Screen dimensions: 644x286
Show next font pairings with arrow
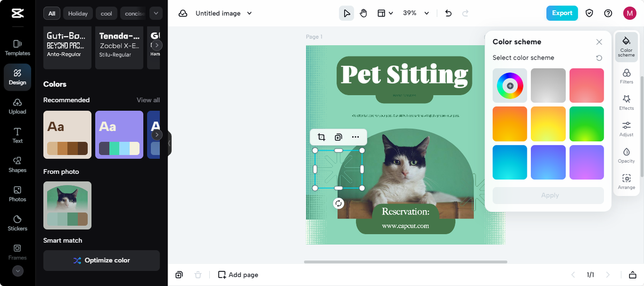click(x=157, y=45)
